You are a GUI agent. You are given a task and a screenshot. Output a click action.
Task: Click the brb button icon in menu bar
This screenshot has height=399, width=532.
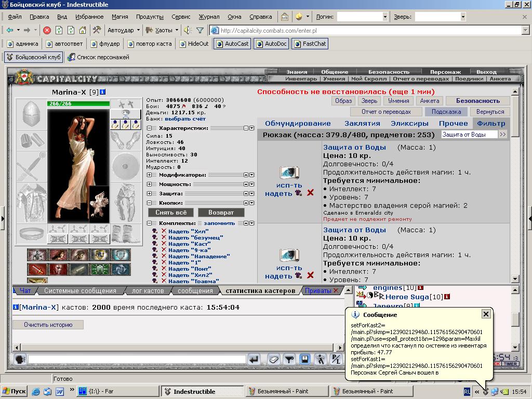tap(285, 17)
